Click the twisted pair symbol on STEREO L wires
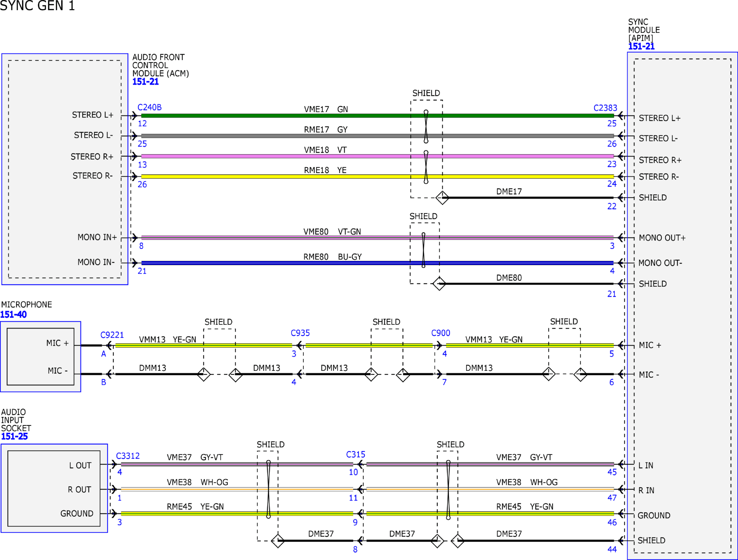This screenshot has height=560, width=738. (426, 126)
